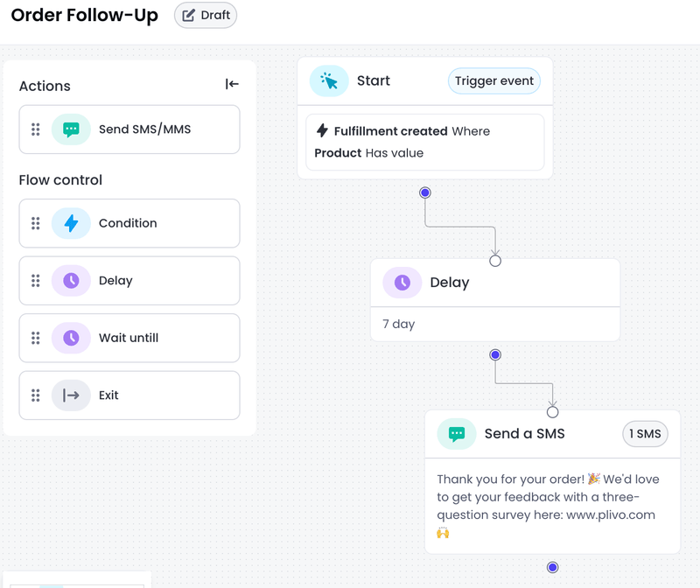Click the Draft status badge

206,15
